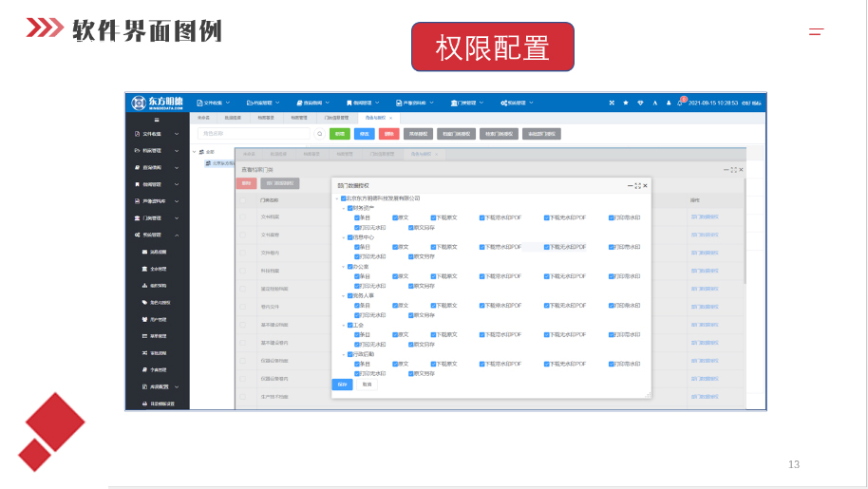Maximize the 部门数据授权 dialog via expand icon
Viewport: 868px width, 489px height.
pos(637,186)
